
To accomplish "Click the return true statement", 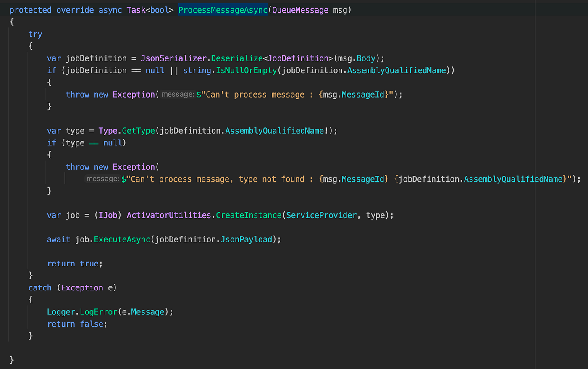I will (75, 263).
